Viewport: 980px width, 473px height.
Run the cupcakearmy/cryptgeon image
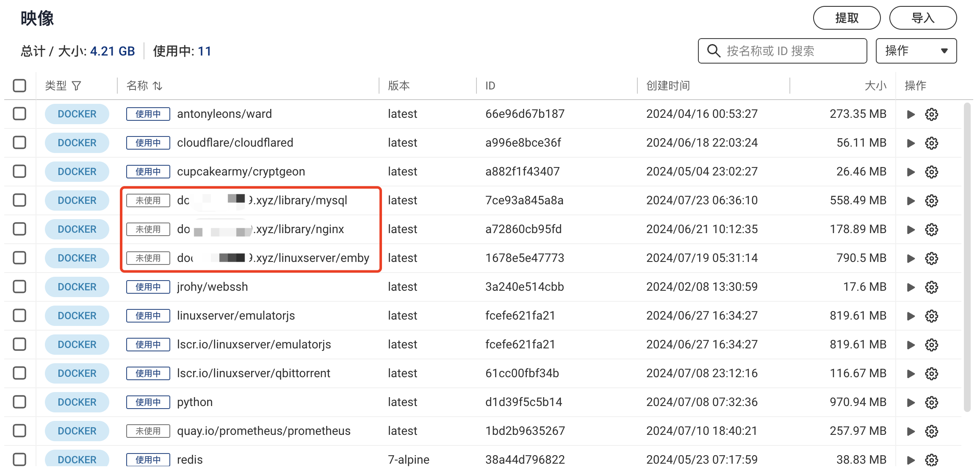pyautogui.click(x=911, y=172)
